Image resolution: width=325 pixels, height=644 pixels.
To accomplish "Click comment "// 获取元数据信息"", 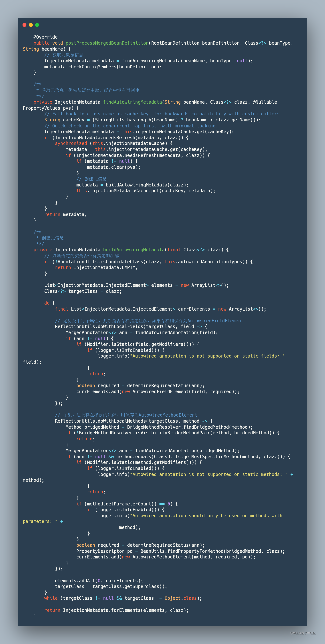I will tap(64, 55).
